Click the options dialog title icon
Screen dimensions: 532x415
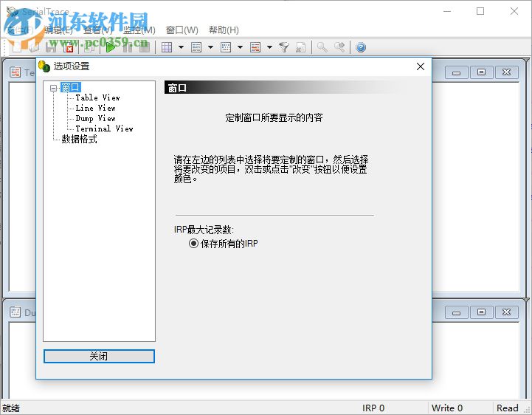pyautogui.click(x=44, y=66)
